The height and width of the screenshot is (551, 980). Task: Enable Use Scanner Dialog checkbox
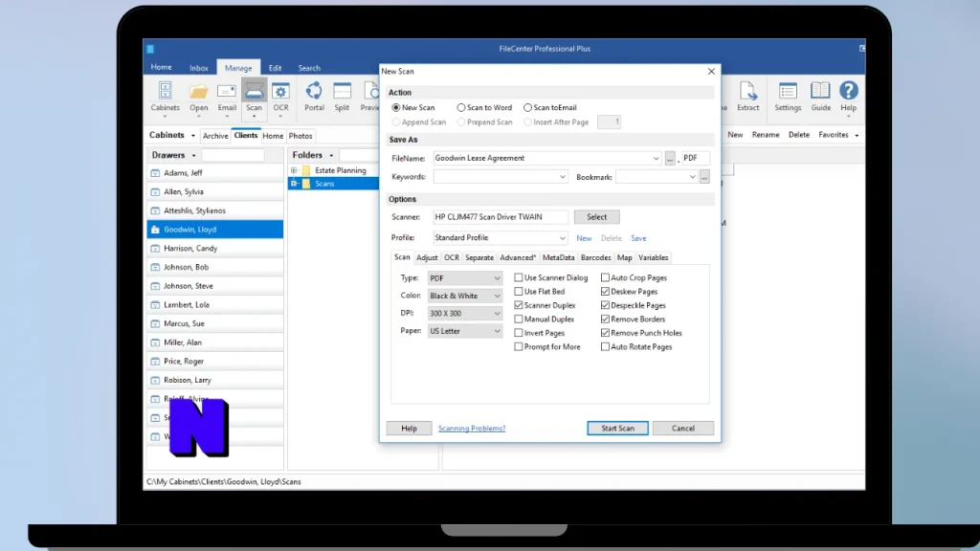click(x=518, y=277)
